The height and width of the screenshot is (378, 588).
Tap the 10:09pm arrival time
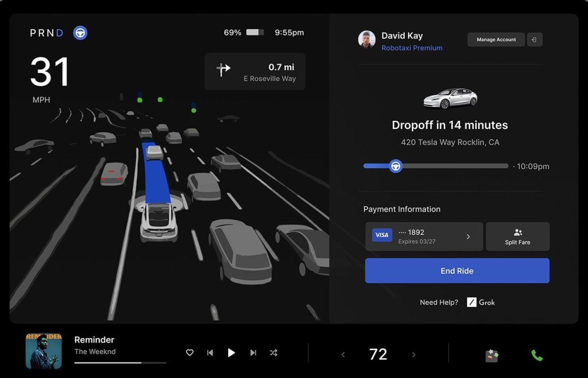pos(533,167)
